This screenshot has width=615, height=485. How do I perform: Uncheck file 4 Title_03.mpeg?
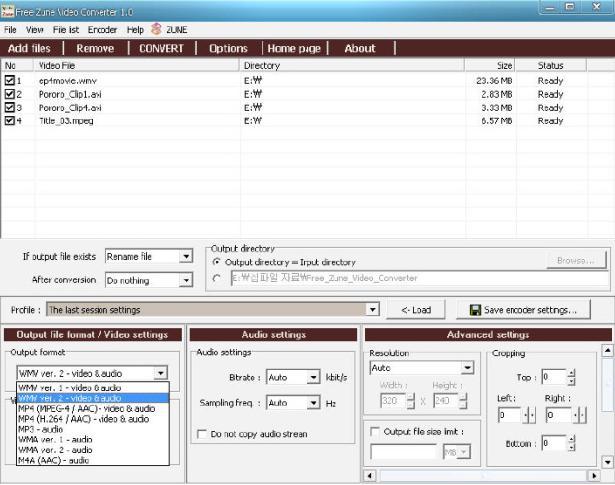(9, 120)
